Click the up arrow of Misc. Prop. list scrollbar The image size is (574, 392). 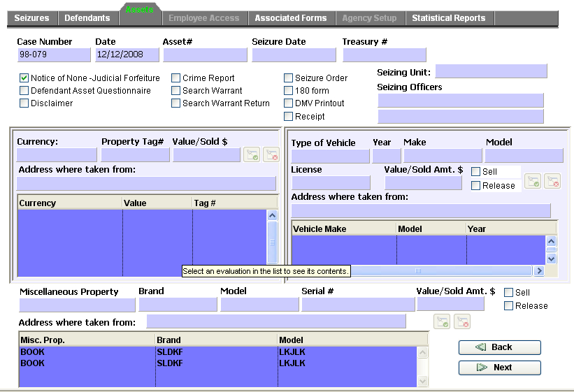(x=422, y=352)
